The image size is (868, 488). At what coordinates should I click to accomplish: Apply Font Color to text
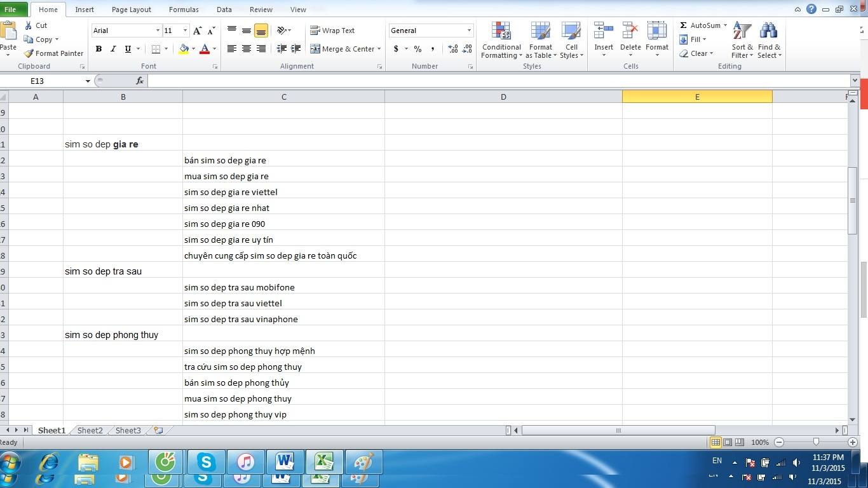point(205,49)
